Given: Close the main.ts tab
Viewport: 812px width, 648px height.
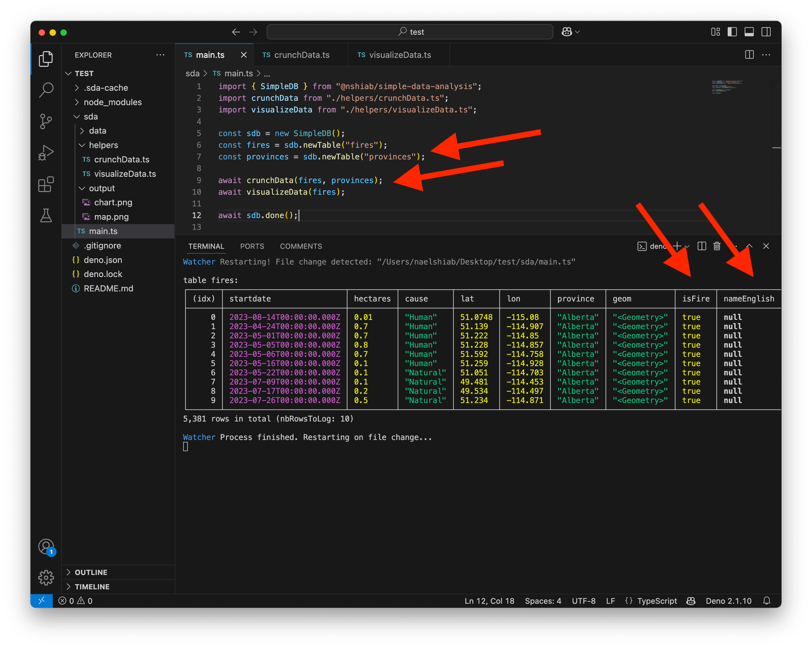Looking at the screenshot, I should tap(244, 55).
